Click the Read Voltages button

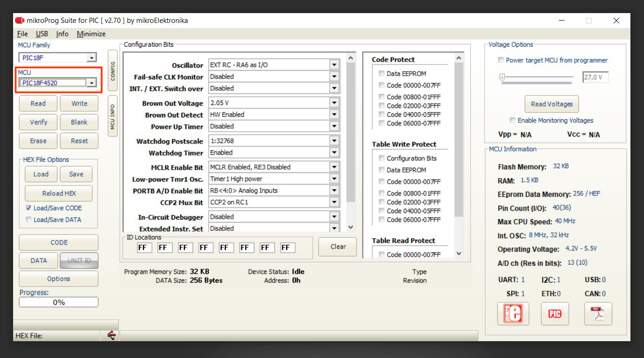click(x=552, y=104)
